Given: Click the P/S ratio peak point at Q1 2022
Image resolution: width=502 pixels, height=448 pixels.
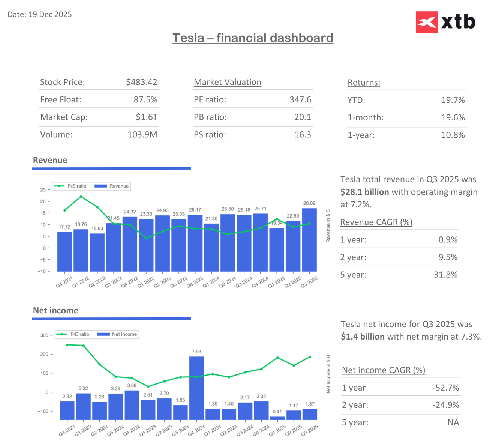Looking at the screenshot, I should pyautogui.click(x=81, y=196).
